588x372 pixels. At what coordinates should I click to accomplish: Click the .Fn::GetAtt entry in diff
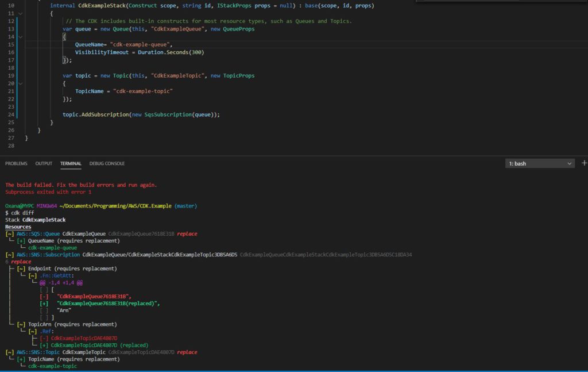point(57,275)
